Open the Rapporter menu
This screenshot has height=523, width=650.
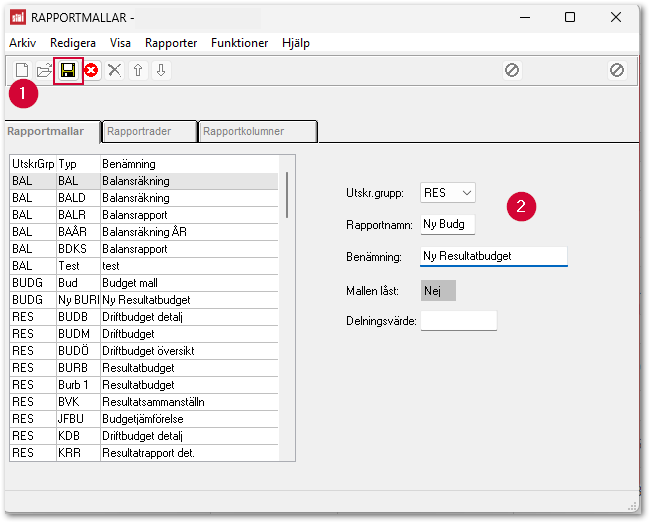click(171, 43)
